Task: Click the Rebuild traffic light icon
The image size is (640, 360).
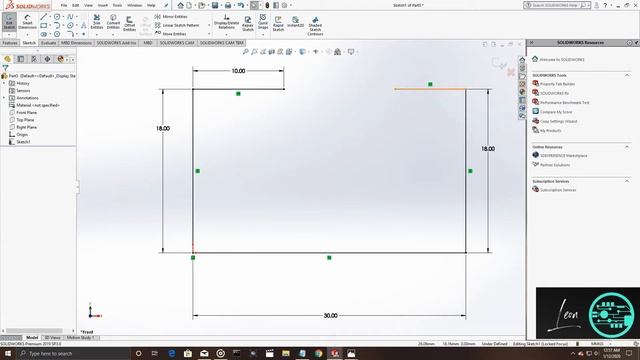Action: [x=267, y=5]
